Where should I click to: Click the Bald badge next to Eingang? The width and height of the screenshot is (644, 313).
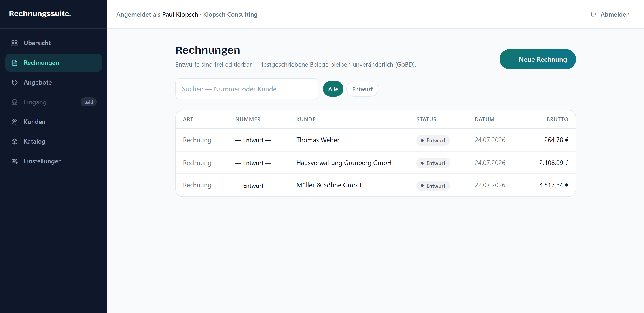[89, 102]
